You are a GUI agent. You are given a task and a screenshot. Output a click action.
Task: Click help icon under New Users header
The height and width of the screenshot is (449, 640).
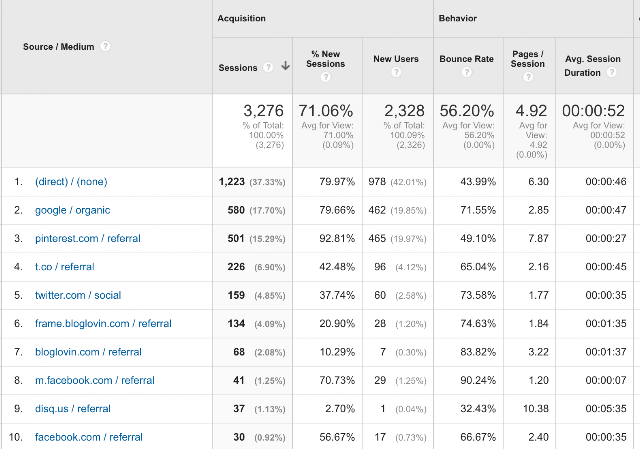pyautogui.click(x=396, y=72)
